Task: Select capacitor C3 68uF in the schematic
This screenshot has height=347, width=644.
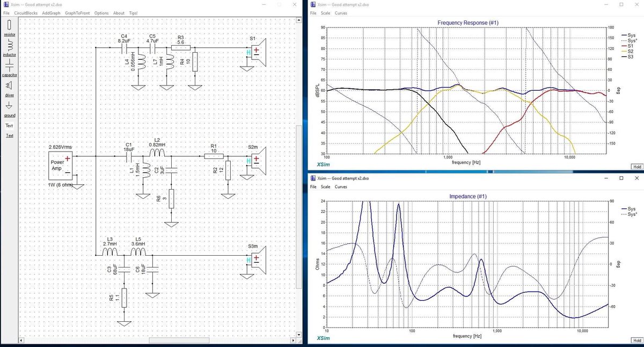Action: [x=125, y=270]
